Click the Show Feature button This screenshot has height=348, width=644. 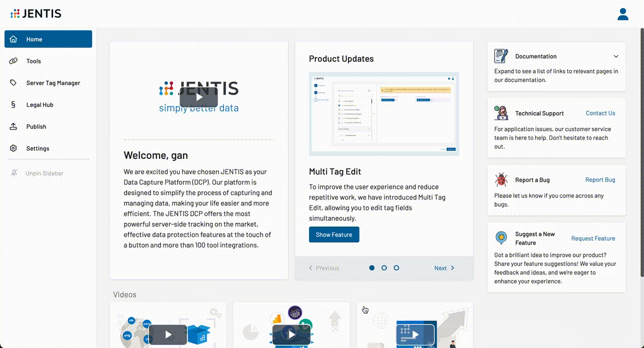pos(334,234)
